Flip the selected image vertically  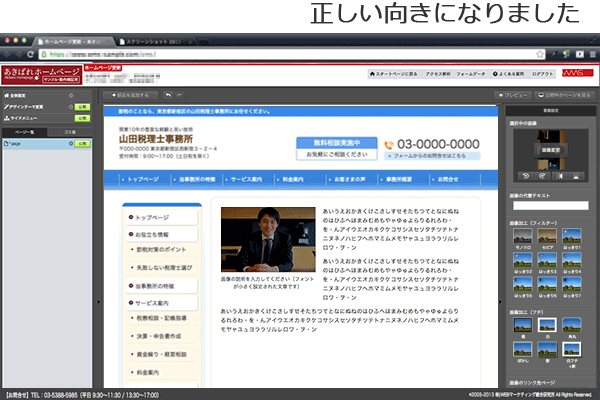click(579, 176)
